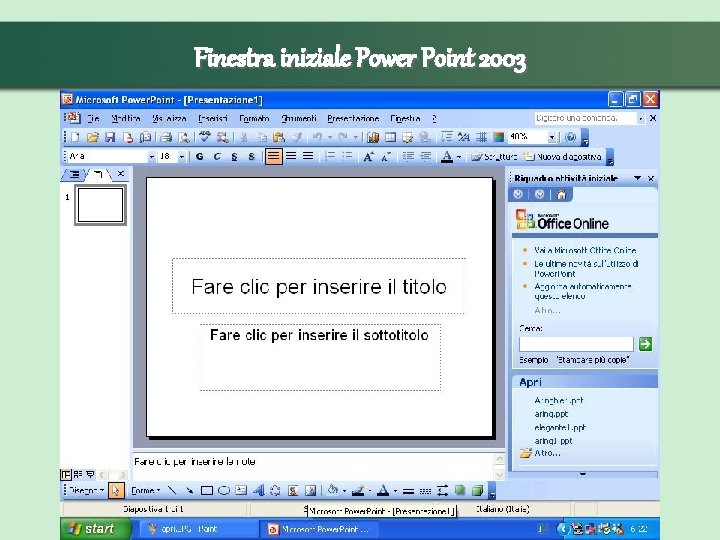Click the Save floppy disk icon
The image size is (720, 540).
[110, 137]
